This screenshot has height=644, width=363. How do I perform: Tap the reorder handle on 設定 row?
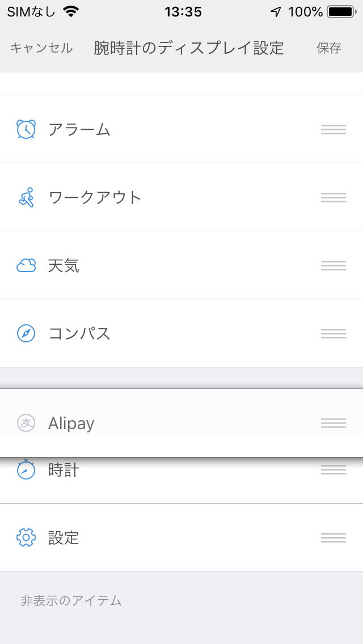coord(334,537)
